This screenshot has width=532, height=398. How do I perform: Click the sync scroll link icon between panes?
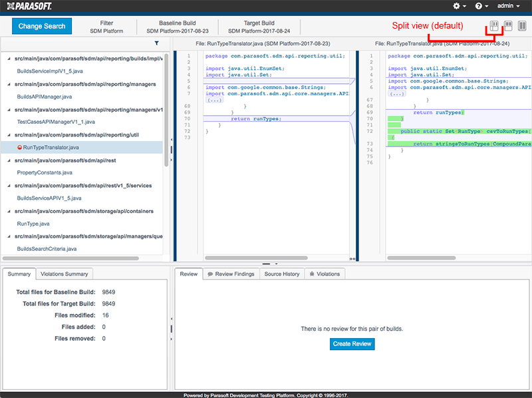click(x=352, y=259)
